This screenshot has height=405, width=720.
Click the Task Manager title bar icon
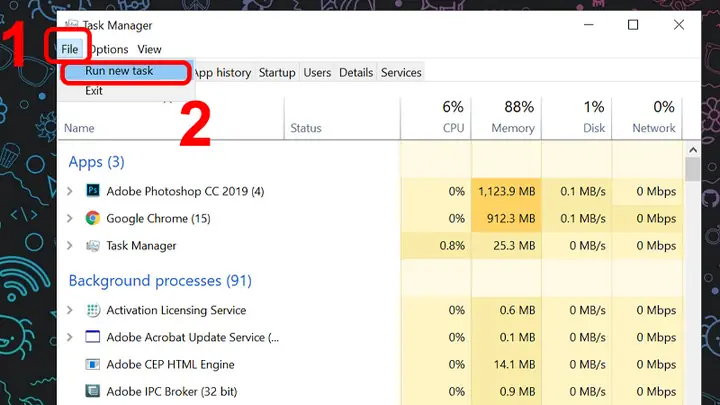coord(72,25)
